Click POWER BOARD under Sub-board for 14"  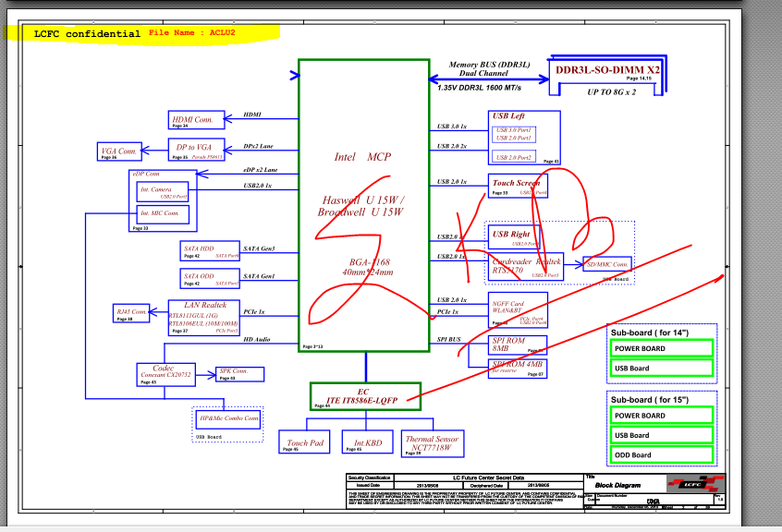[661, 348]
